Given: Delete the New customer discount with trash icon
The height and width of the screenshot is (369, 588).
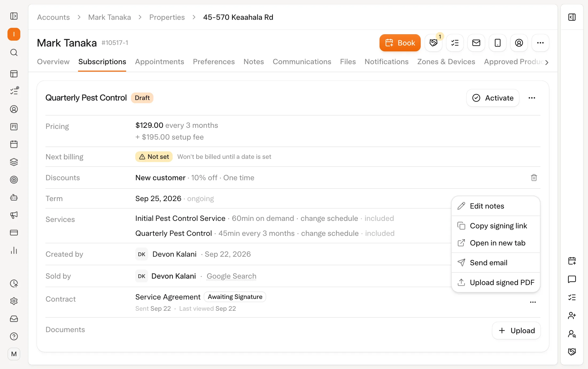Looking at the screenshot, I should pyautogui.click(x=534, y=178).
